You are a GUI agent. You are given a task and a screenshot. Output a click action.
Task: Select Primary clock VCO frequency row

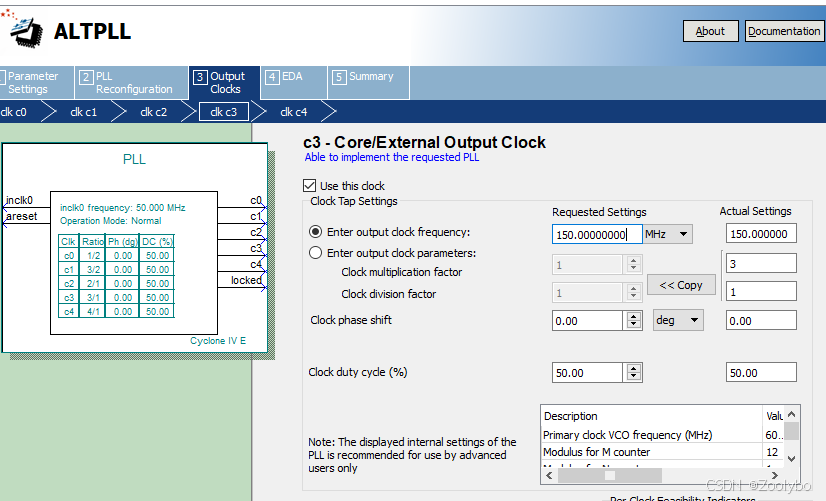(662, 435)
